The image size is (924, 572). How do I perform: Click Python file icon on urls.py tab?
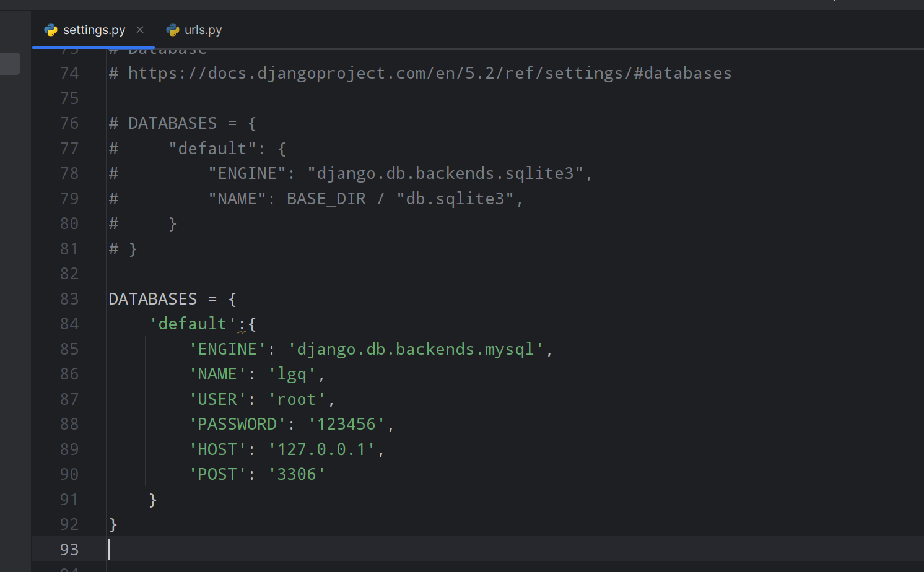click(x=173, y=30)
